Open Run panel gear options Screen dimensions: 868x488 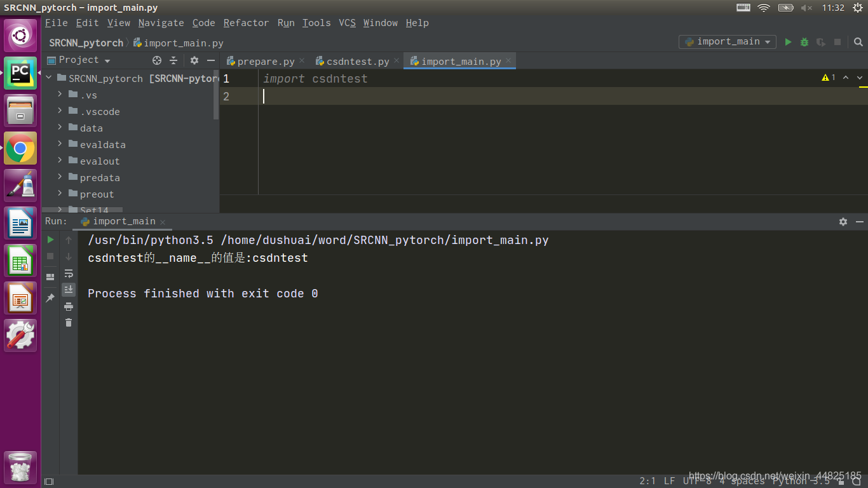pos(843,222)
